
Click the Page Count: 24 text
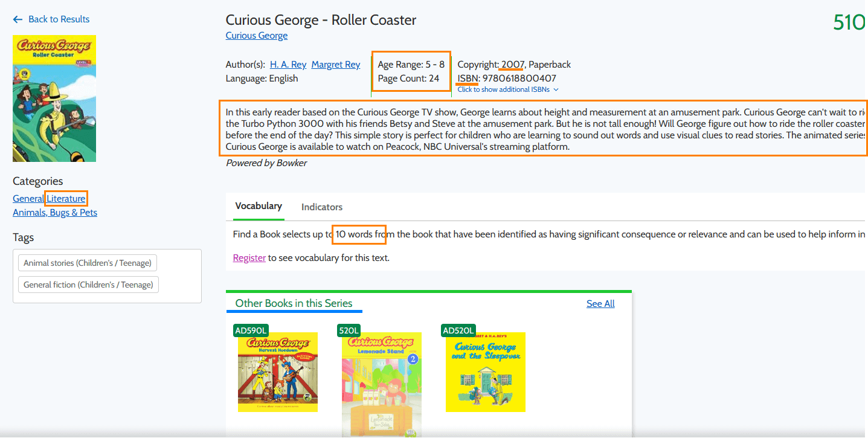pos(408,79)
